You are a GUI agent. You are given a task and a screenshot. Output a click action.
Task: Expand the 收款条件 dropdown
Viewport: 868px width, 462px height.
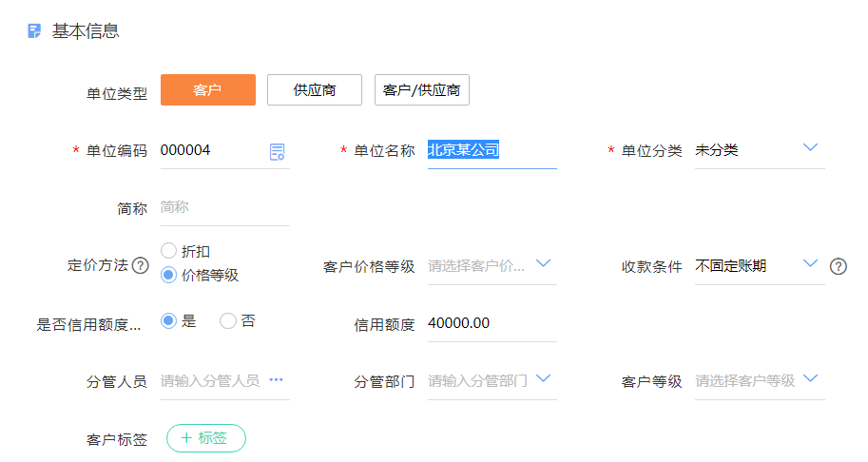[810, 263]
